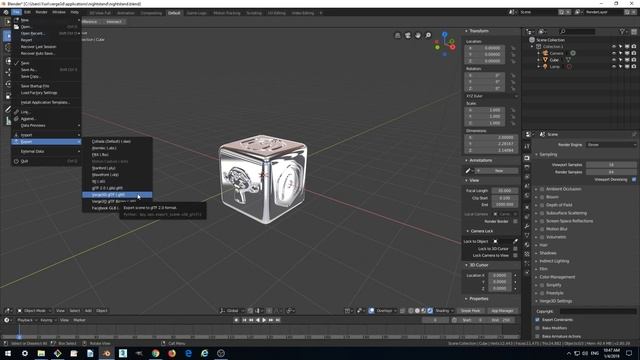The height and width of the screenshot is (360, 640).
Task: Open the Overlays dropdown
Action: pyautogui.click(x=386, y=311)
